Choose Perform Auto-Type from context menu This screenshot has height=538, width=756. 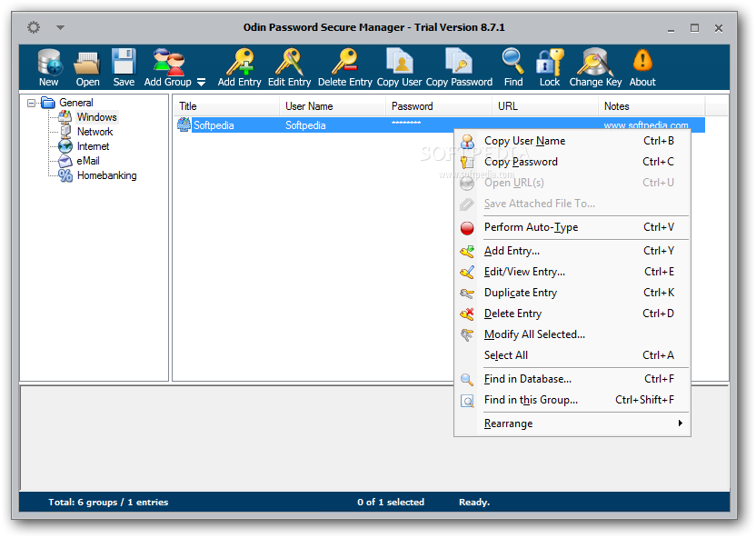tap(572, 227)
